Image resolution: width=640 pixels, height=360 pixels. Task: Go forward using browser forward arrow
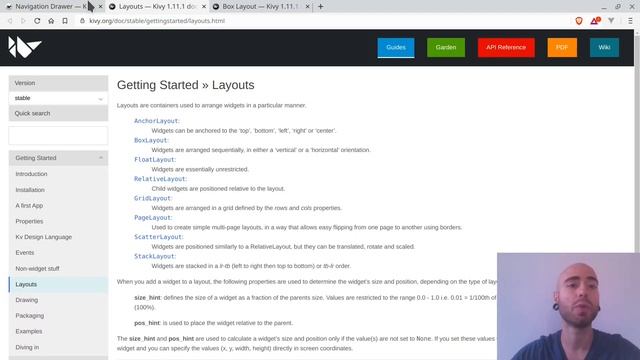(x=23, y=21)
